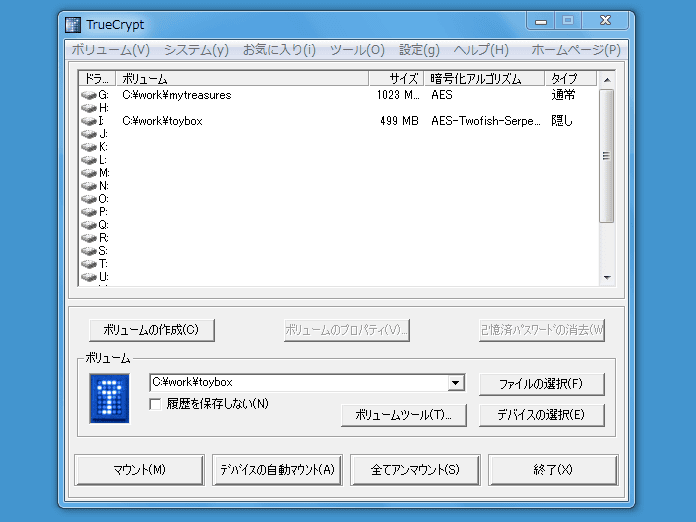This screenshot has height=522, width=696.
Task: Click the 記憶済パスワードの消去 button
Action: coord(542,330)
